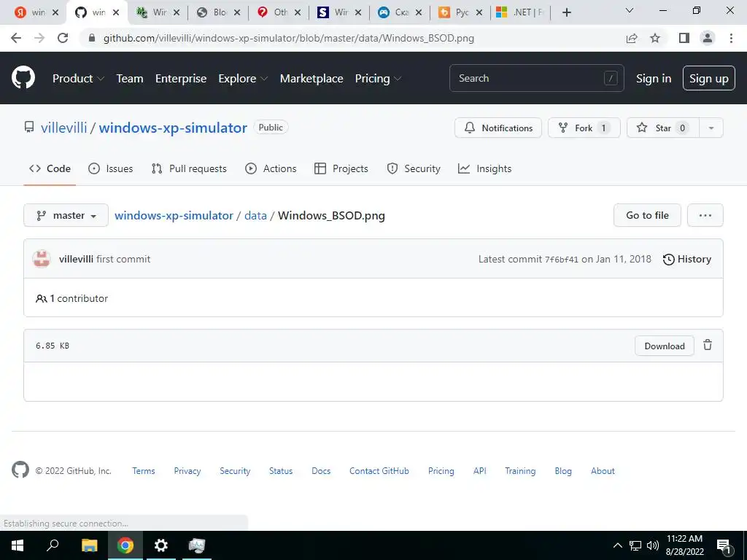Click the site lock icon in address bar
Screen dimensions: 747x560
92,38
